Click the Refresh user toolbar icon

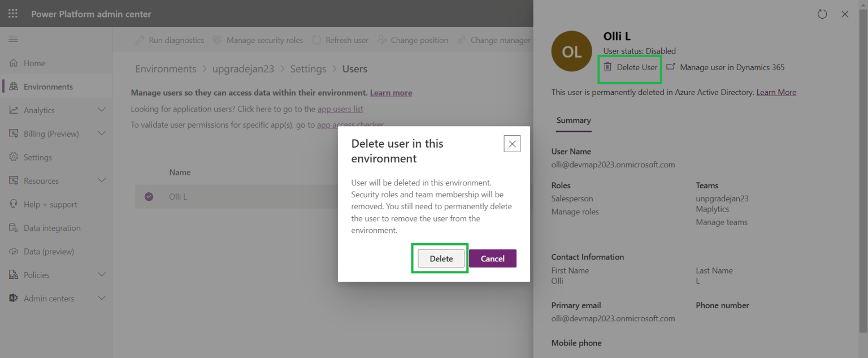point(316,40)
